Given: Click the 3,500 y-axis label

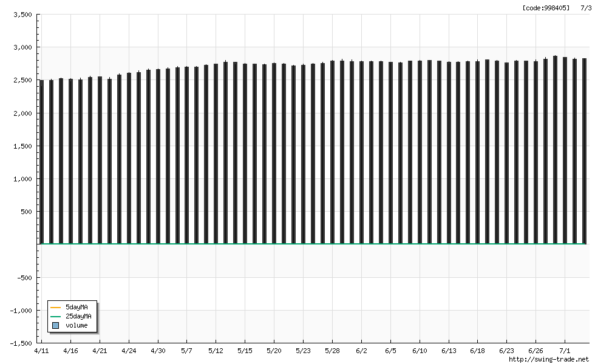Looking at the screenshot, I should [23, 15].
